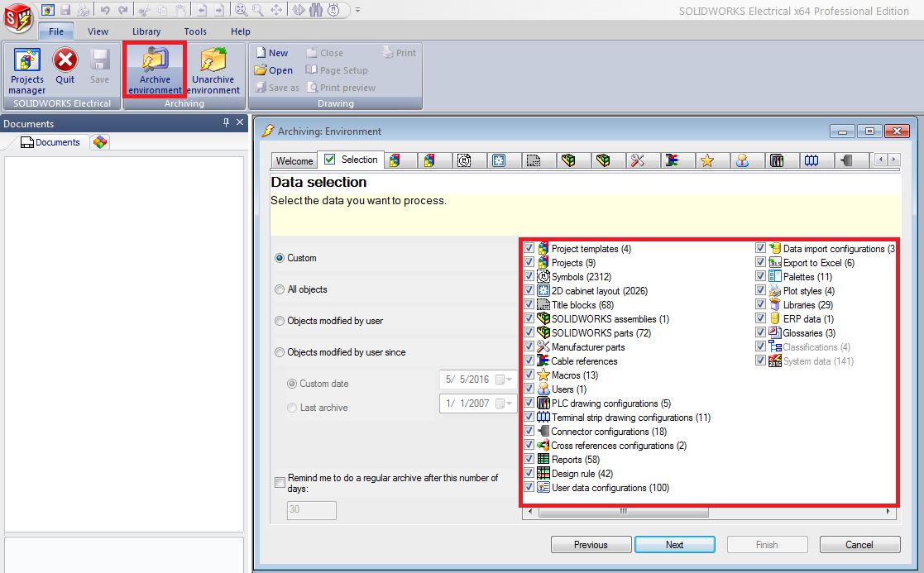Uncheck the Macros (13) checkbox
Viewport: 924px width, 573px height.
[529, 375]
